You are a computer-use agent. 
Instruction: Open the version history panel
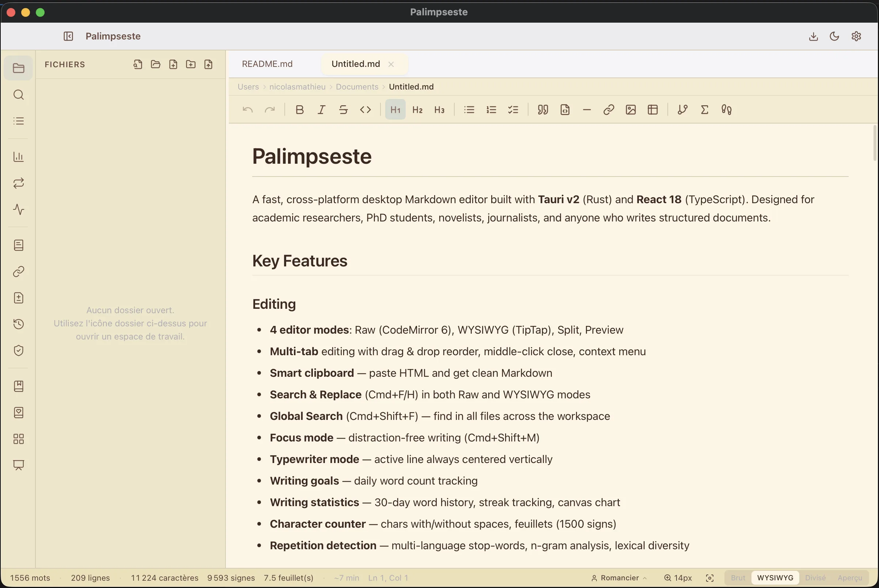coord(18,324)
